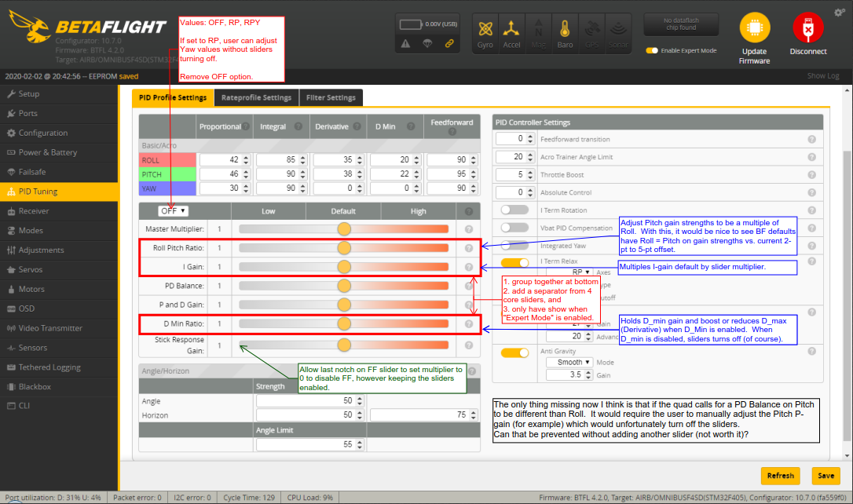This screenshot has height=504, width=853.
Task: Click help icon for Feedforward transition
Action: 811,139
